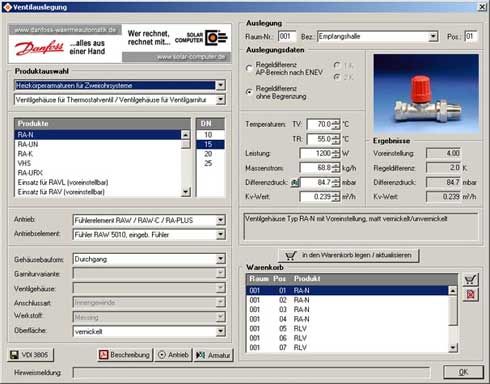Select Warenkorb row 001 02 RA-N
490x384 pixels.
pos(347,300)
